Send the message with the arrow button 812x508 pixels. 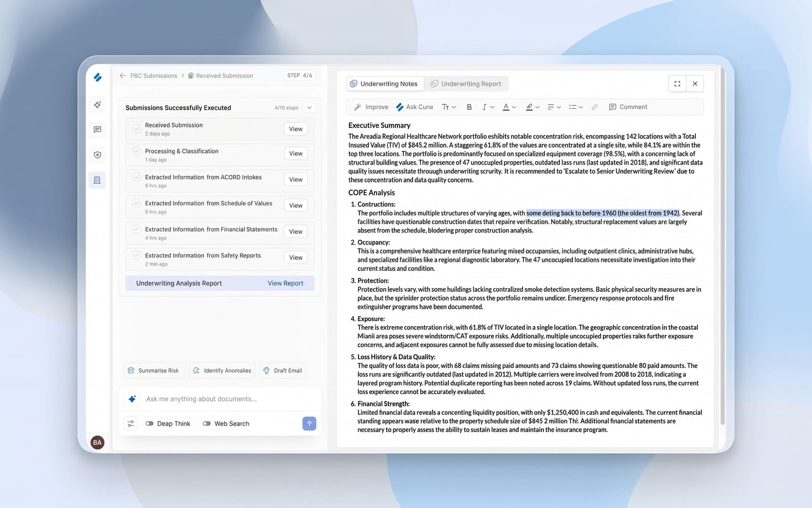309,424
